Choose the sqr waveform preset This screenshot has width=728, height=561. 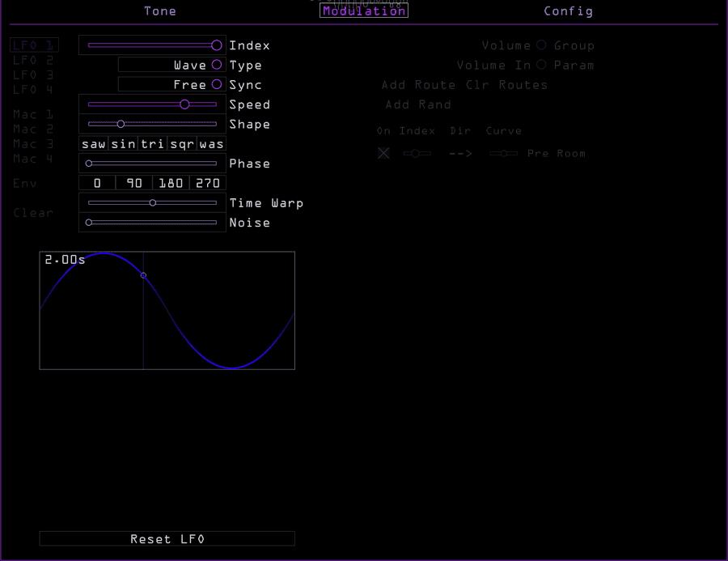click(182, 143)
